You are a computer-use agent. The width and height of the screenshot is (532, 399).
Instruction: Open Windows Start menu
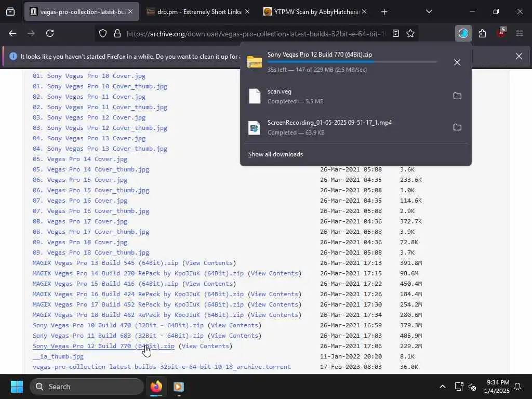17,387
